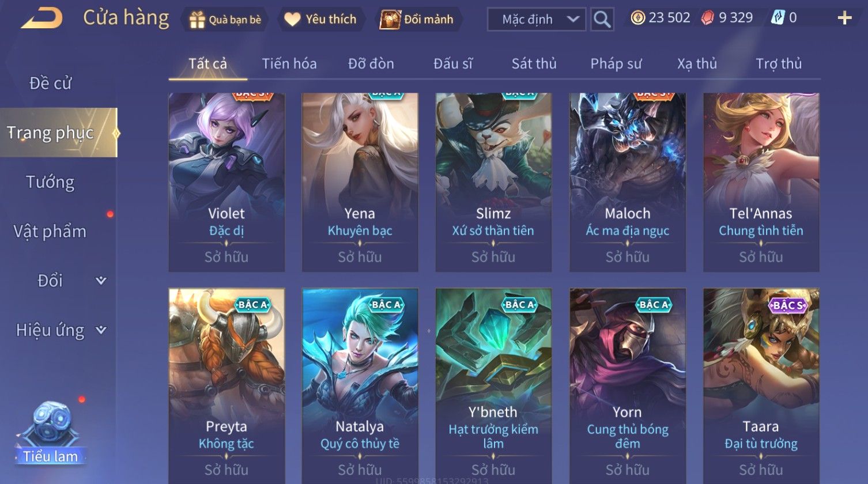Switch to the Sát thủ tab
Viewport: 868px width, 484px height.
534,64
